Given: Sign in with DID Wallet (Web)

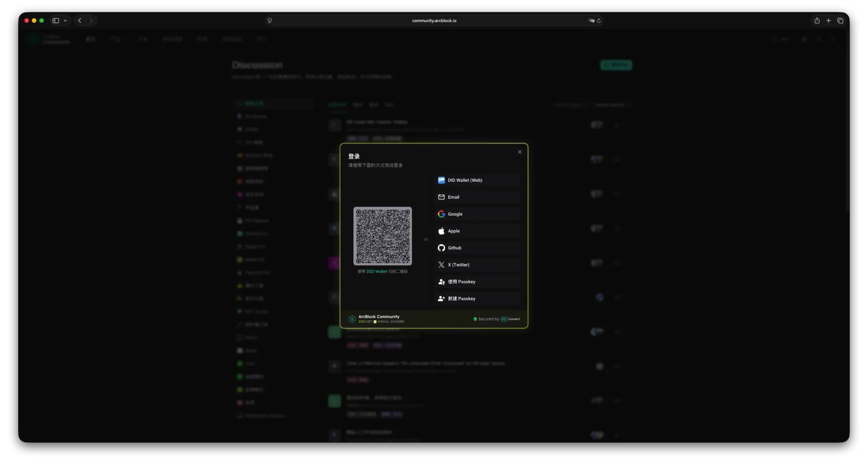Looking at the screenshot, I should 477,180.
